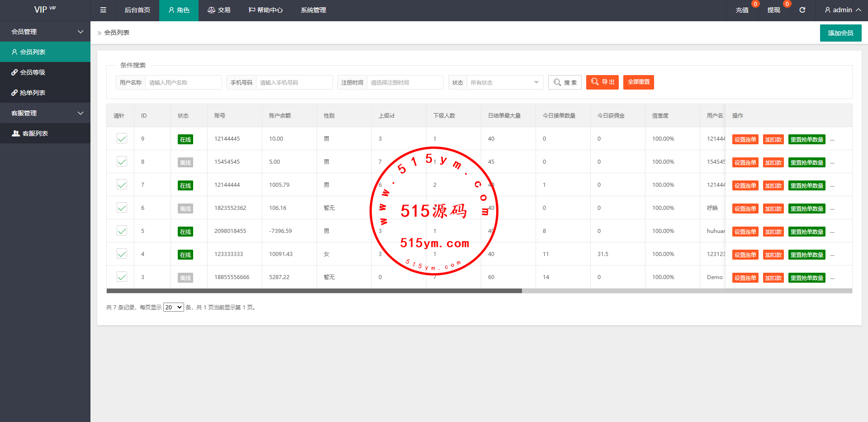The height and width of the screenshot is (422, 868).
Task: Open the 所有状态 status dropdown
Action: click(504, 82)
